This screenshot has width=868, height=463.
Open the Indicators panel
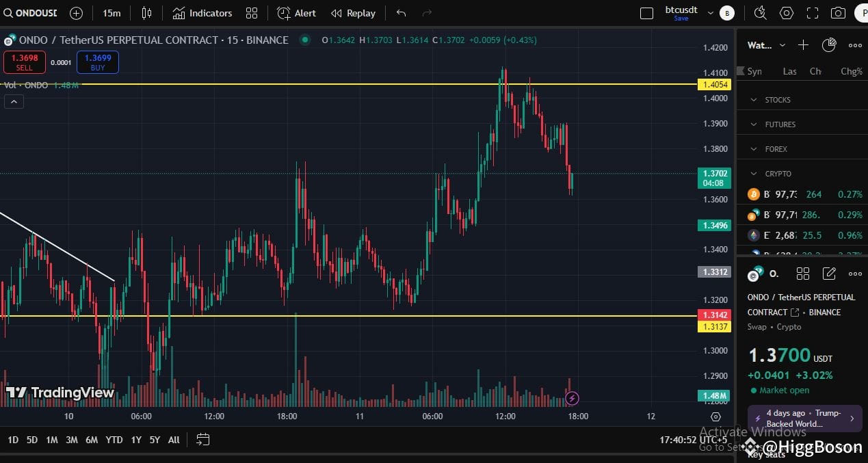point(202,12)
